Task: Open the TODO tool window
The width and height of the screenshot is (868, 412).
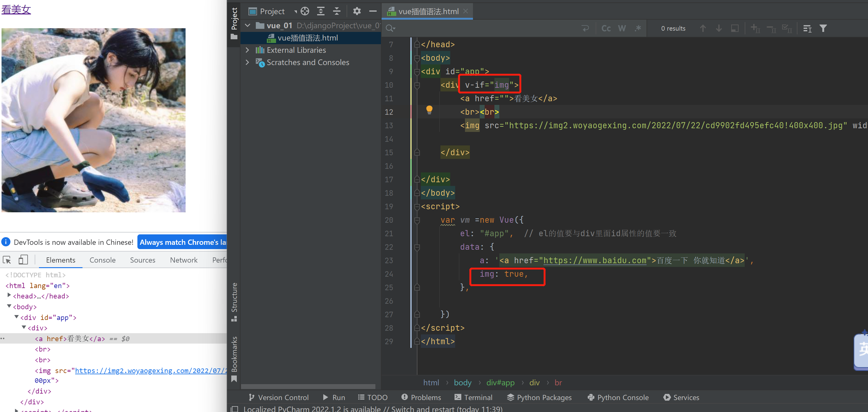Action: tap(373, 397)
